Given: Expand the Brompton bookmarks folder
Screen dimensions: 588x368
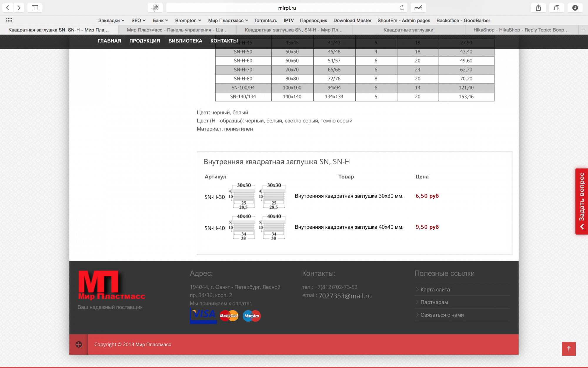Looking at the screenshot, I should coord(188,20).
